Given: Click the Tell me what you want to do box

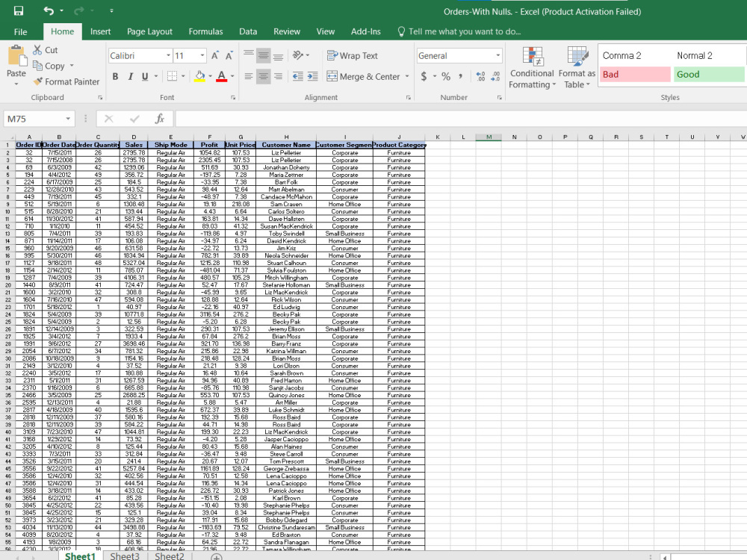Looking at the screenshot, I should coord(459,32).
